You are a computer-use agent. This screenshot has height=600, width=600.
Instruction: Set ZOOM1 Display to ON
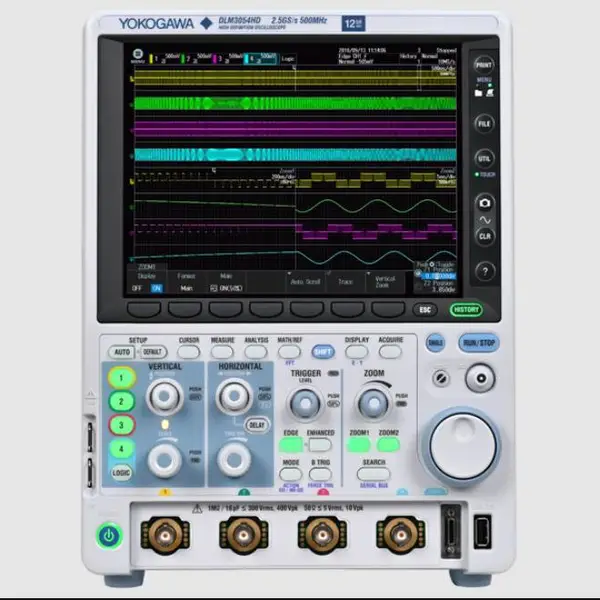[x=156, y=288]
